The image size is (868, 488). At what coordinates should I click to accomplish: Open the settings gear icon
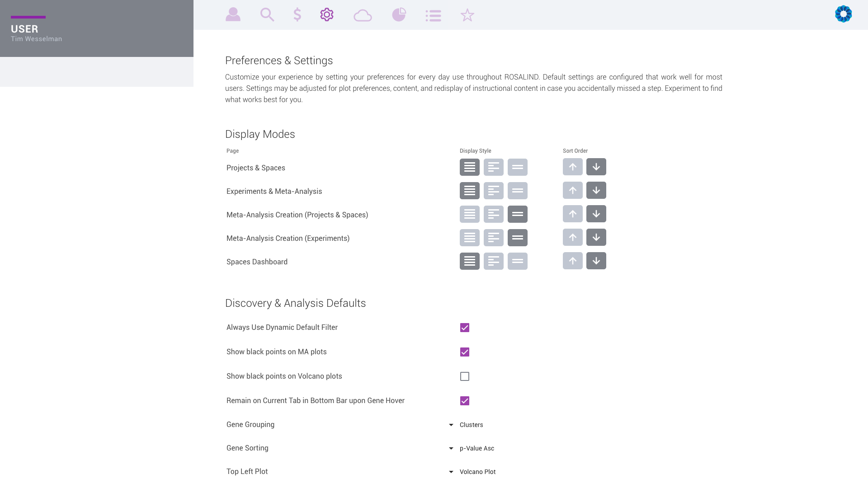(327, 14)
